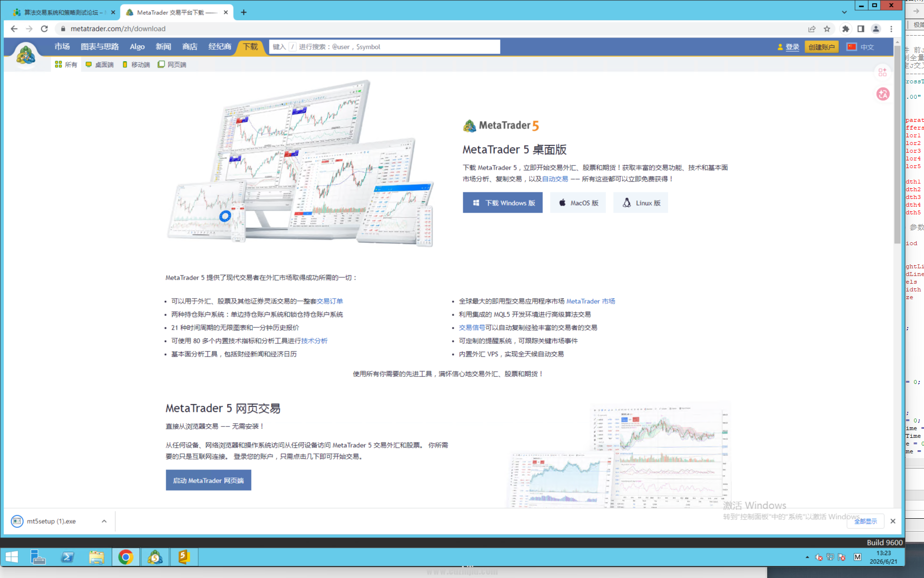Click the translate floating icon
Image resolution: width=924 pixels, height=578 pixels.
coord(883,94)
